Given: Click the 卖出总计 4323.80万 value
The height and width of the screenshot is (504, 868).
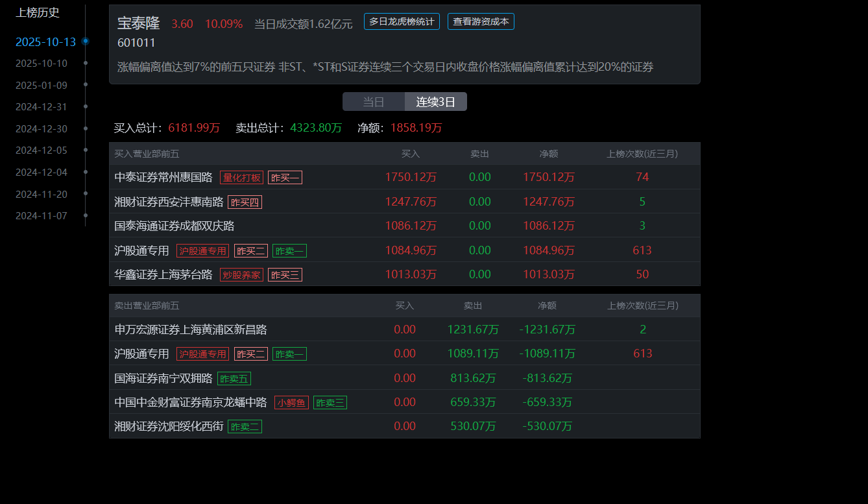Looking at the screenshot, I should (x=316, y=128).
